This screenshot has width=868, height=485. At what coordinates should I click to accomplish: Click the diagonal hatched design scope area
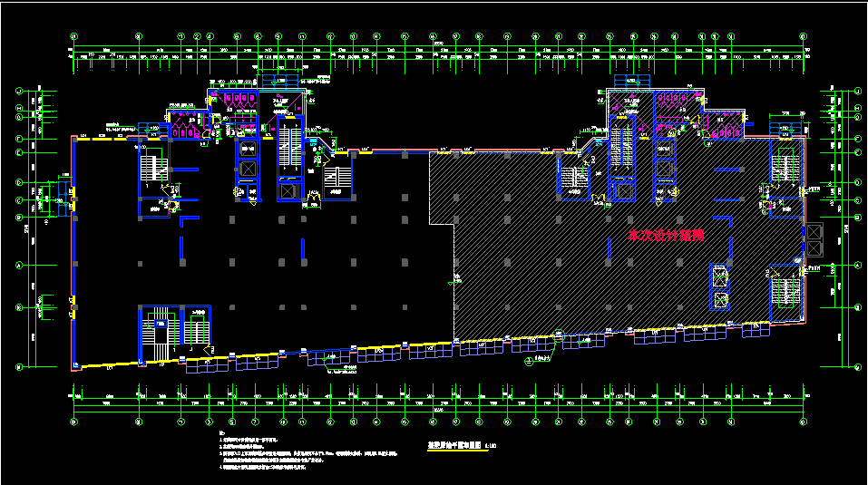point(544,272)
